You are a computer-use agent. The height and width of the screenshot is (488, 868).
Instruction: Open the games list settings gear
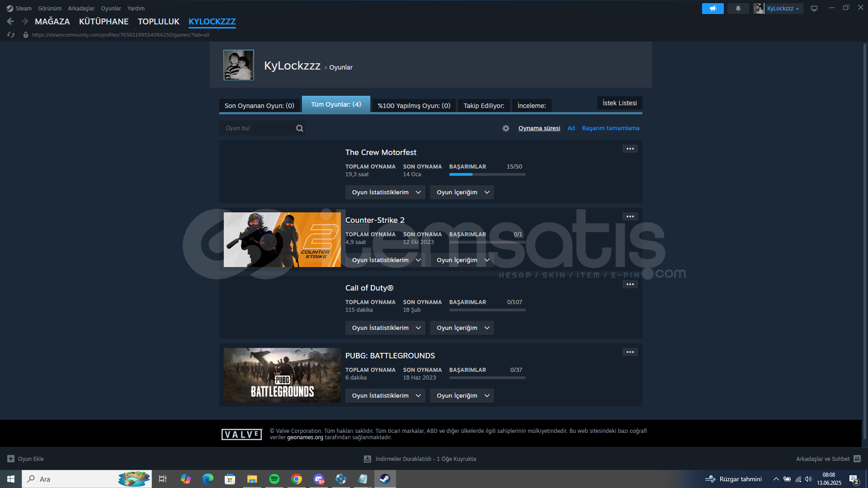pos(506,128)
